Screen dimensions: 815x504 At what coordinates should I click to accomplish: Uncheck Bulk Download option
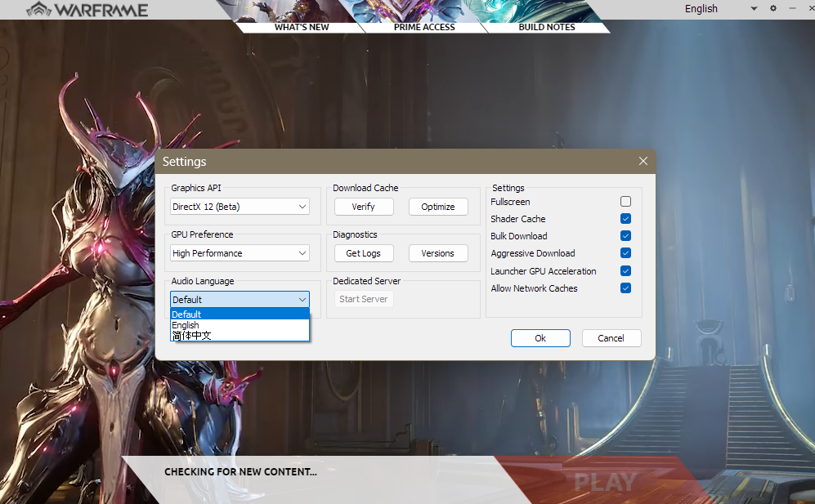tap(625, 236)
